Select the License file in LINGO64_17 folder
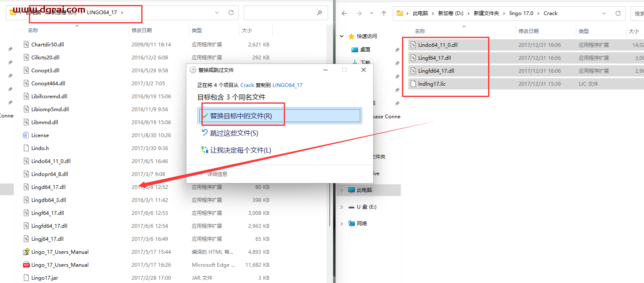644x283 pixels. [x=40, y=135]
